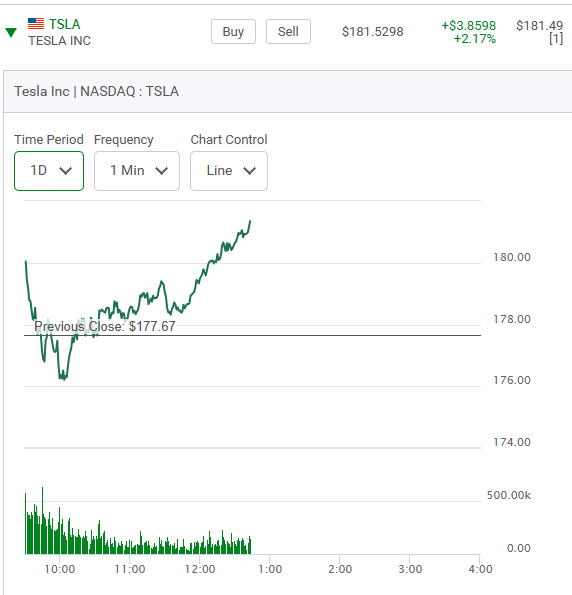Open the Frequency 1 Min dropdown

(x=137, y=171)
